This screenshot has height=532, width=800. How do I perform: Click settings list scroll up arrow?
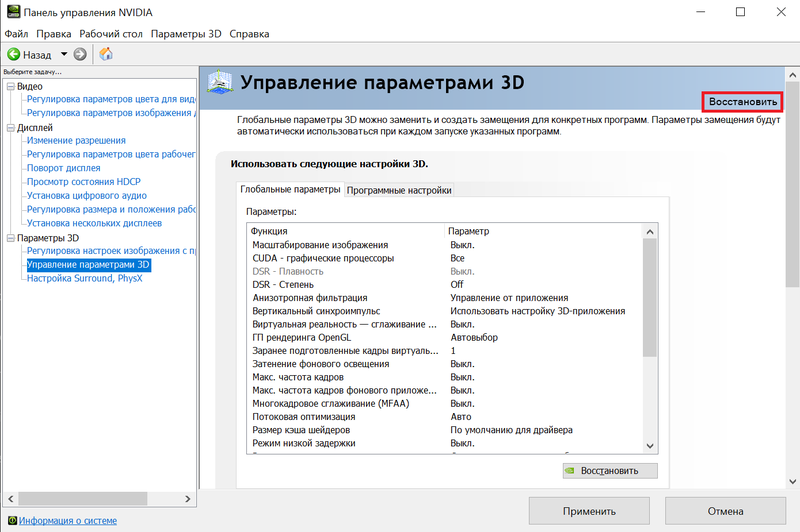(649, 232)
